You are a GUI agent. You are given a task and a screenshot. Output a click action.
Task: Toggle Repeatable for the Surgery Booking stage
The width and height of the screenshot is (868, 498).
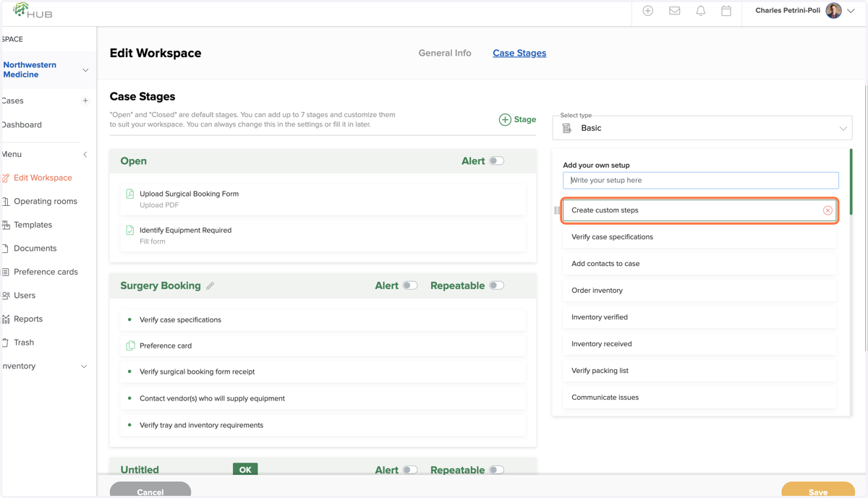click(x=496, y=286)
